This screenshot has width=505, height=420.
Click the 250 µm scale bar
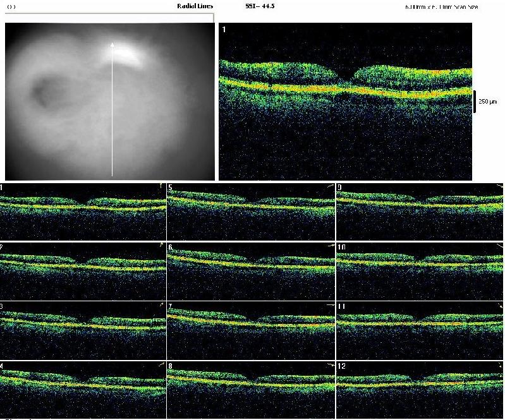tap(475, 101)
